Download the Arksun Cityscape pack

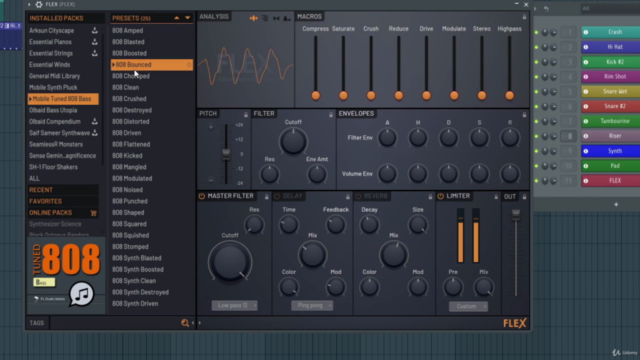tap(94, 31)
